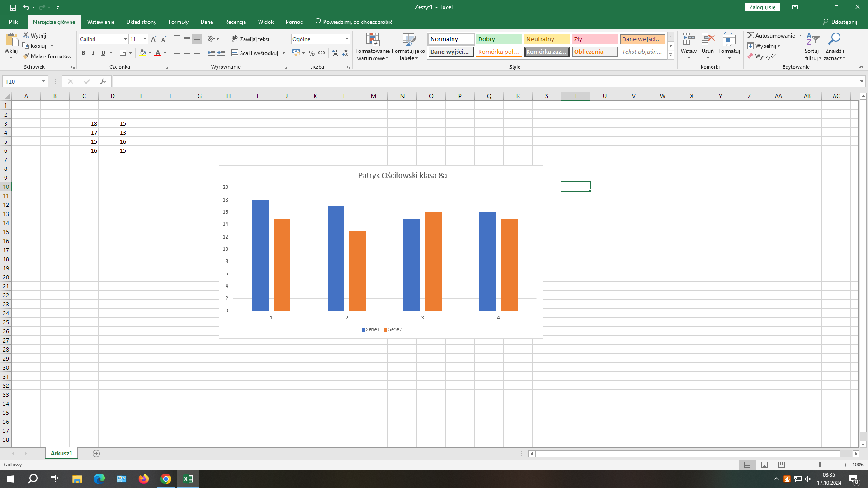Toggle italic formatting button
The width and height of the screenshot is (868, 488).
(93, 53)
